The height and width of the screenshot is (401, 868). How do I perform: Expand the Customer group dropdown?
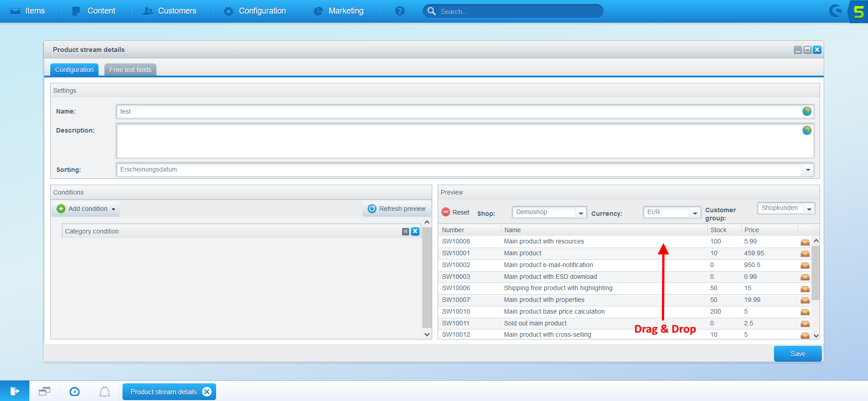809,208
